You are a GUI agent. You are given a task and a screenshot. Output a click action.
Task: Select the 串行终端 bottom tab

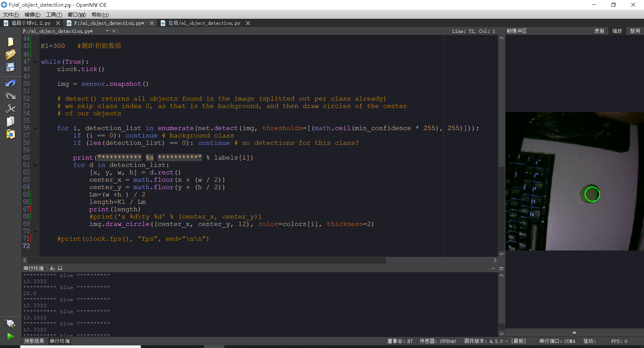tap(60, 341)
